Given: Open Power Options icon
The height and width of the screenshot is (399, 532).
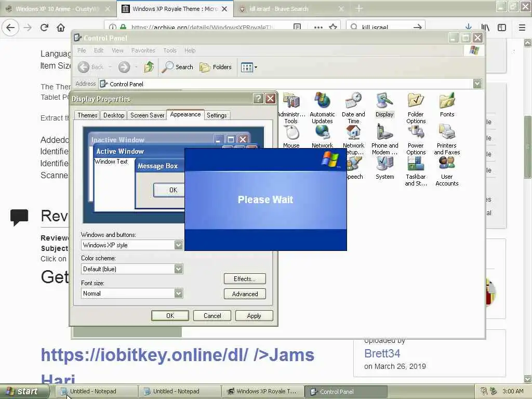Looking at the screenshot, I should [416, 140].
